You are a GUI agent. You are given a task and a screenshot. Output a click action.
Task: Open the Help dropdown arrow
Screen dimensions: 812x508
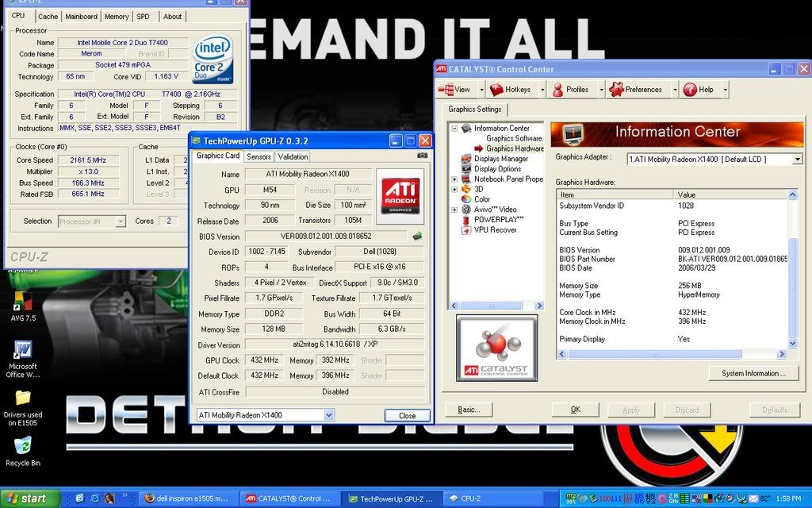(x=725, y=90)
